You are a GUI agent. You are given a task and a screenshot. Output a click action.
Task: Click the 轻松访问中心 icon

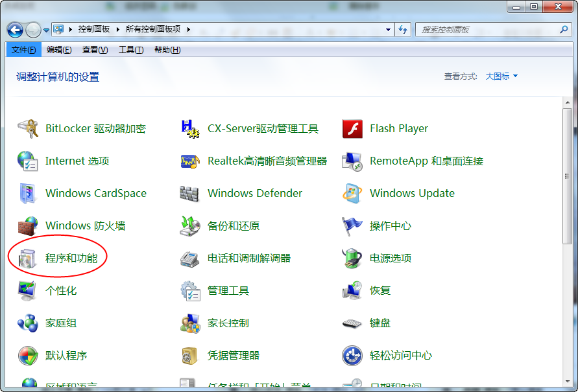point(352,355)
